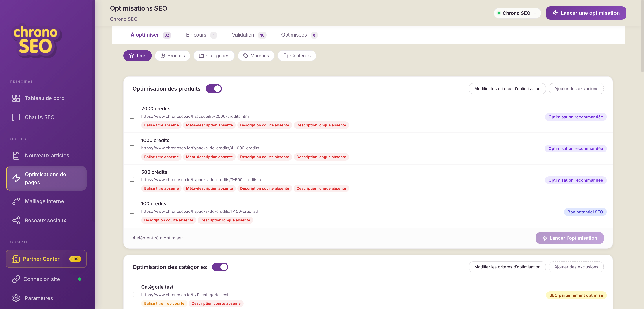Switch to Optimisées tab
The image size is (644, 309).
[x=299, y=35]
